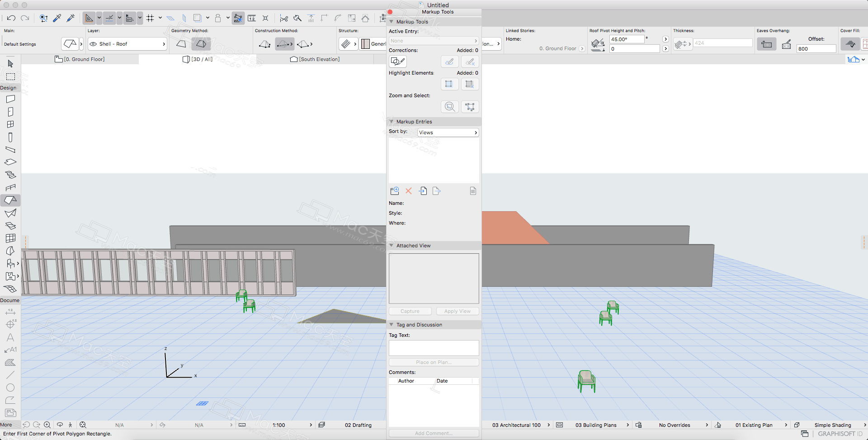868x440 pixels.
Task: Collapse the Markup Entries section
Action: 392,122
